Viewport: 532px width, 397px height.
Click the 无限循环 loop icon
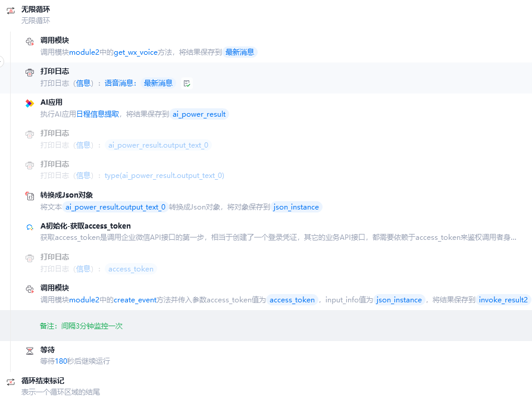11,11
